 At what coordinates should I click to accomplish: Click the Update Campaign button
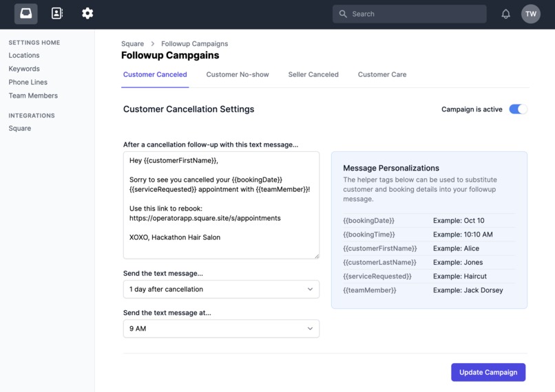point(488,372)
